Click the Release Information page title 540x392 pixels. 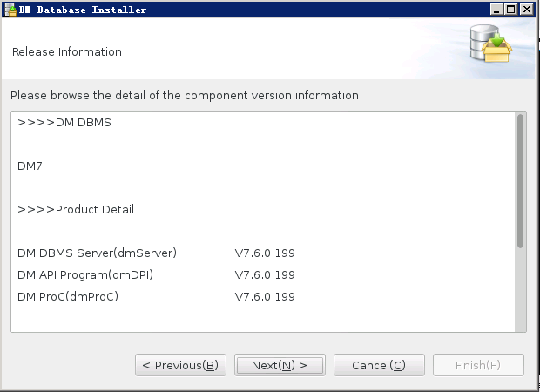(x=67, y=51)
